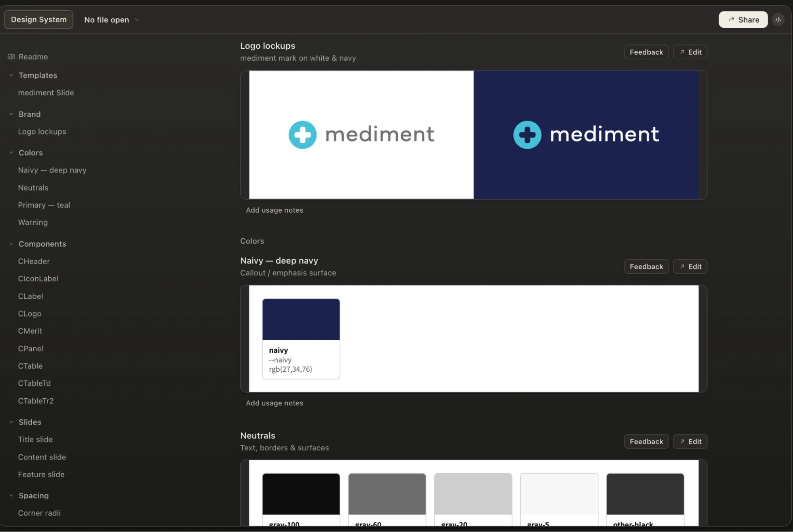Select Neutrals in sidebar
Image resolution: width=793 pixels, height=532 pixels.
33,188
